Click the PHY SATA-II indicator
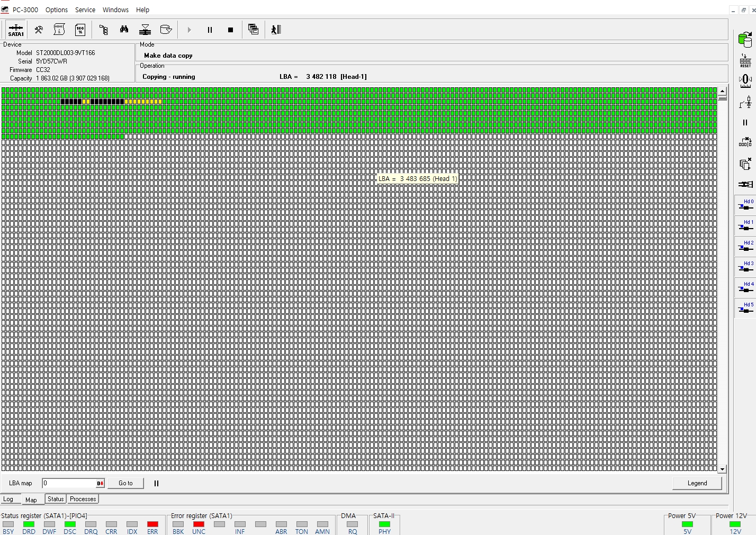Screen dimensions: 756x535 384,524
